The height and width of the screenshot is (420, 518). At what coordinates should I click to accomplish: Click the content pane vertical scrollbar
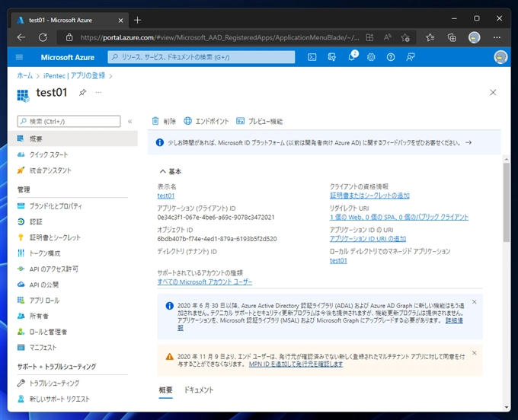click(506, 202)
